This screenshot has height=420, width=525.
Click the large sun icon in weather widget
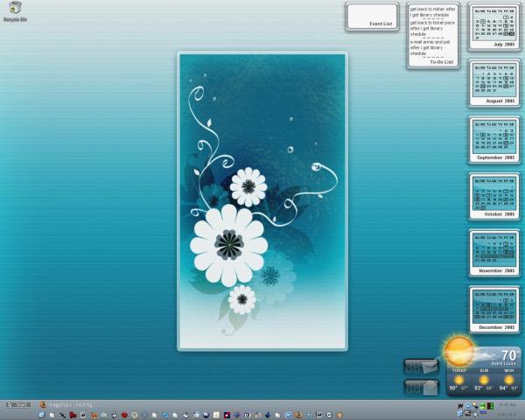tap(459, 352)
